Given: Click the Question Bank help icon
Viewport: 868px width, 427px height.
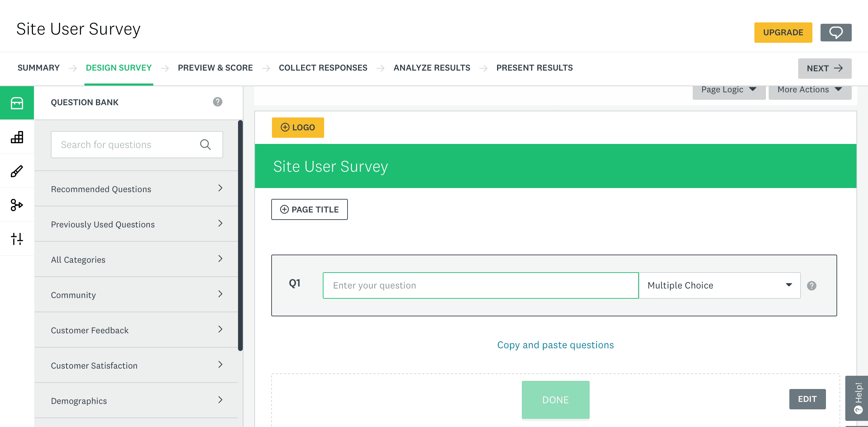Looking at the screenshot, I should pos(218,102).
